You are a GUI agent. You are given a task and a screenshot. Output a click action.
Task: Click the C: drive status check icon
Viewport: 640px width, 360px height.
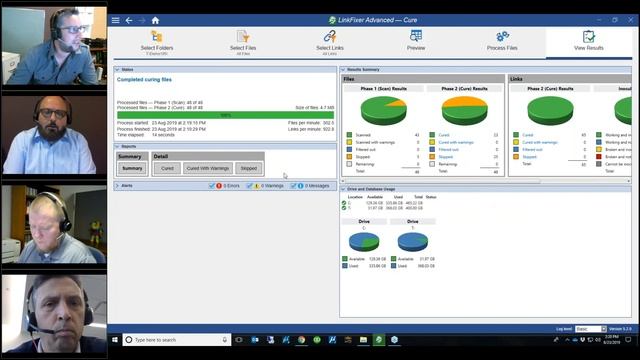(344, 203)
